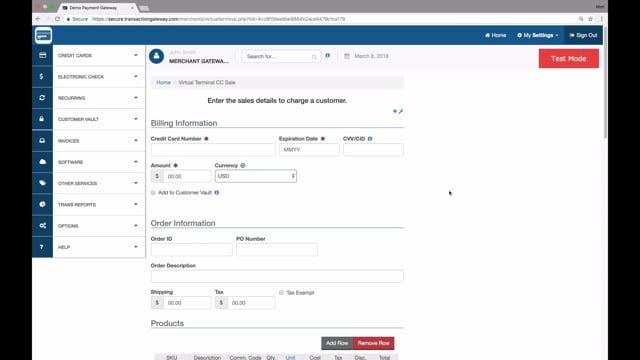
Task: Open the USD currency dropdown
Action: (256, 176)
